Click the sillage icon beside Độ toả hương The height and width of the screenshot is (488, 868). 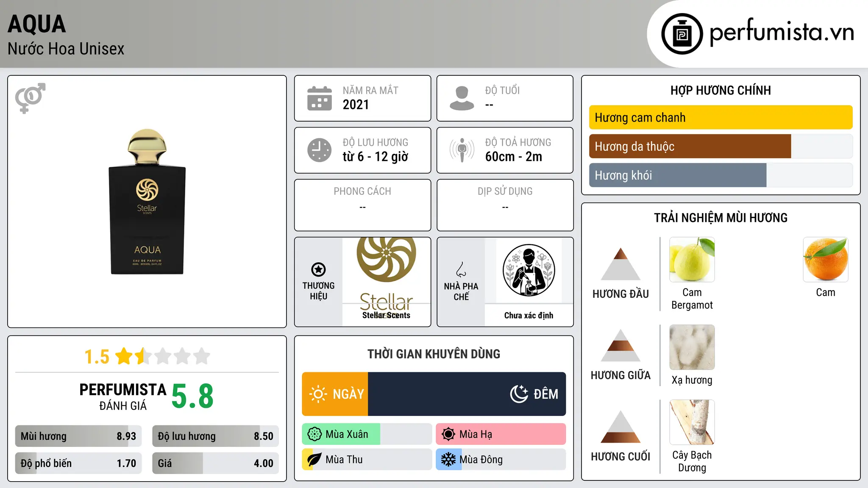(462, 150)
